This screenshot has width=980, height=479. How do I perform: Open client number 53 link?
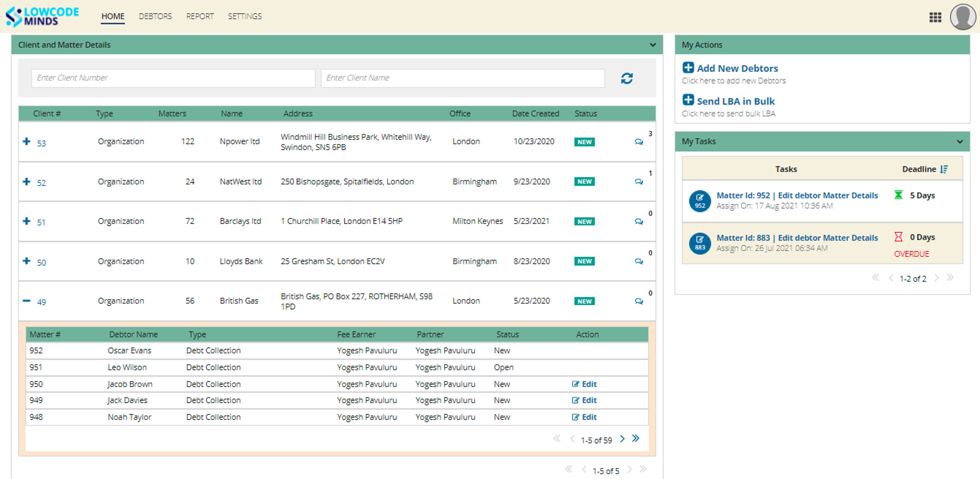[x=41, y=143]
